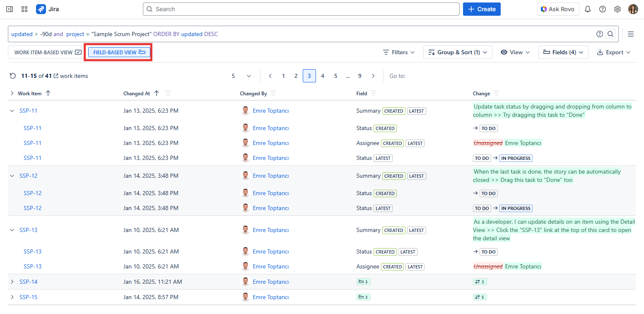
Task: Select the Field-Based View toggle
Action: coord(119,52)
